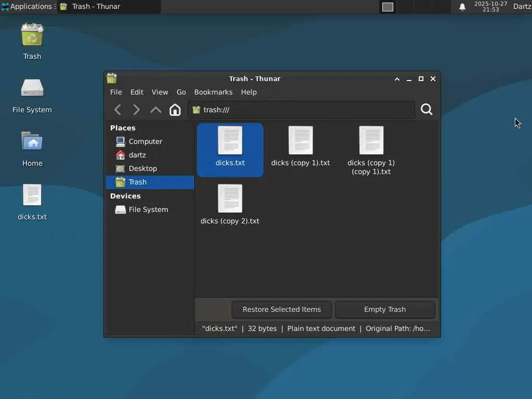
Task: Select the dicks.txt file in Trash
Action: (x=230, y=150)
